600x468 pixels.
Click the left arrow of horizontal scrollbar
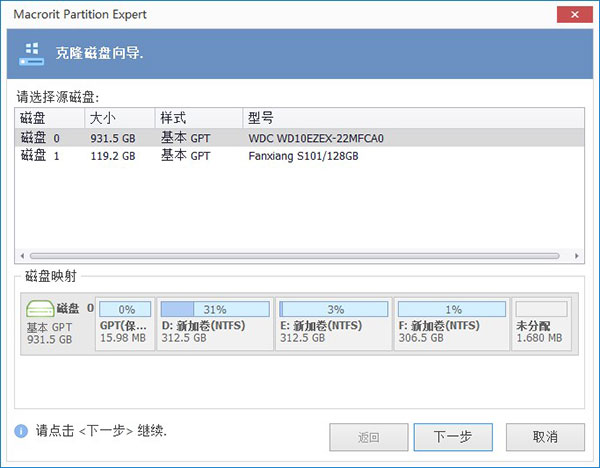click(22, 256)
